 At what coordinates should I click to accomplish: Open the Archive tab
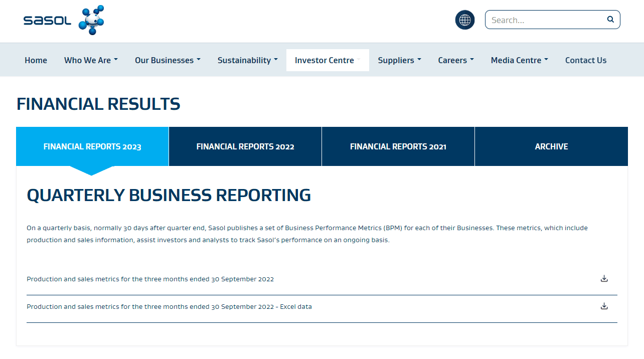(x=551, y=146)
